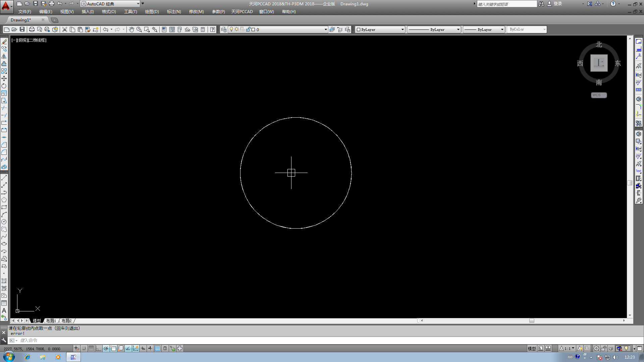Image resolution: width=644 pixels, height=362 pixels.
Task: Select the Line draw tool
Action: tap(4, 178)
